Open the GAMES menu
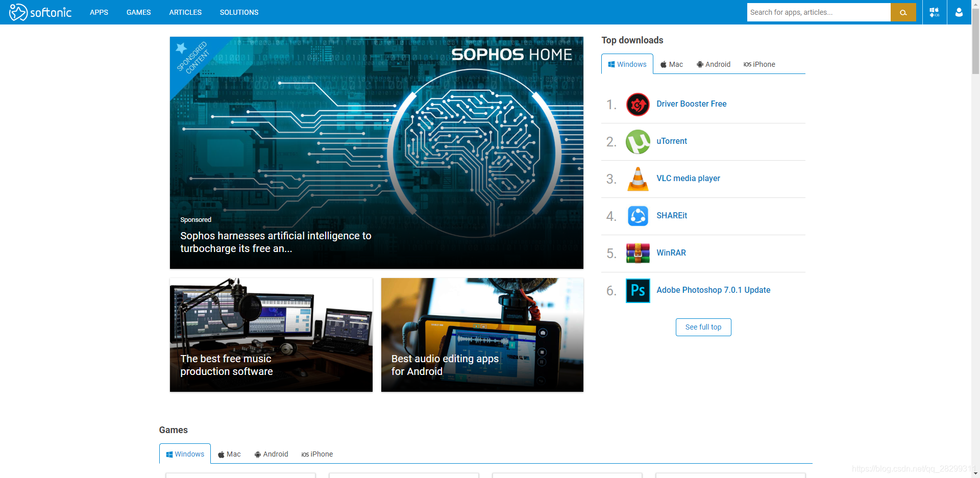Image resolution: width=980 pixels, height=478 pixels. click(139, 12)
